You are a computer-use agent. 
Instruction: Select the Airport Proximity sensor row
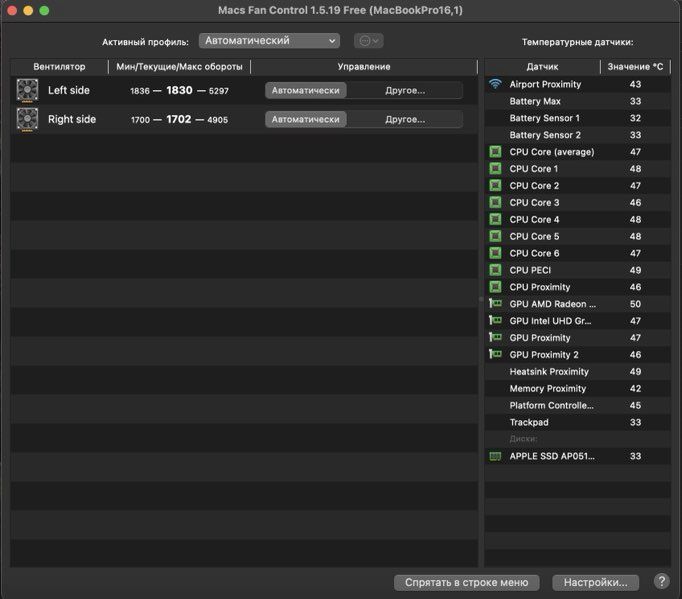577,84
